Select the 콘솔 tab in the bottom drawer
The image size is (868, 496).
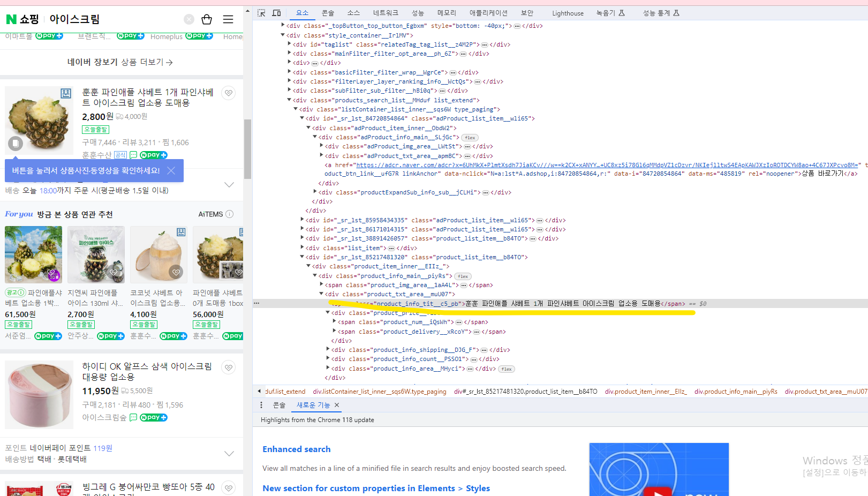280,405
